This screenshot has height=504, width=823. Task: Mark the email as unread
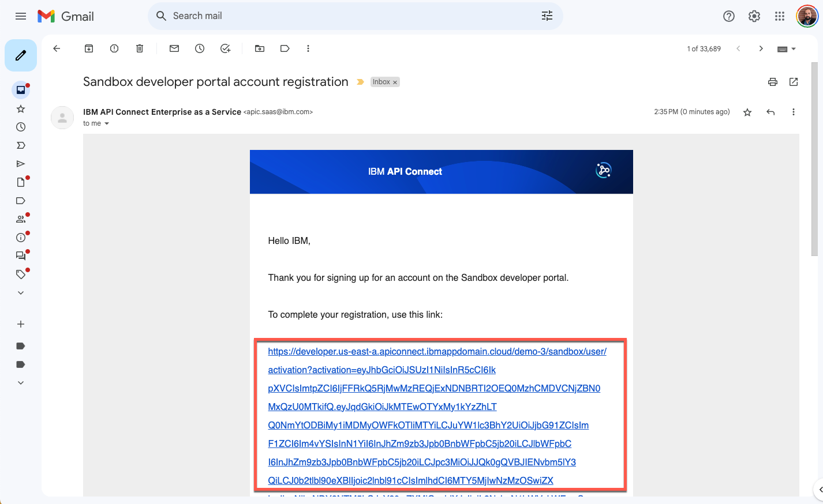point(174,49)
